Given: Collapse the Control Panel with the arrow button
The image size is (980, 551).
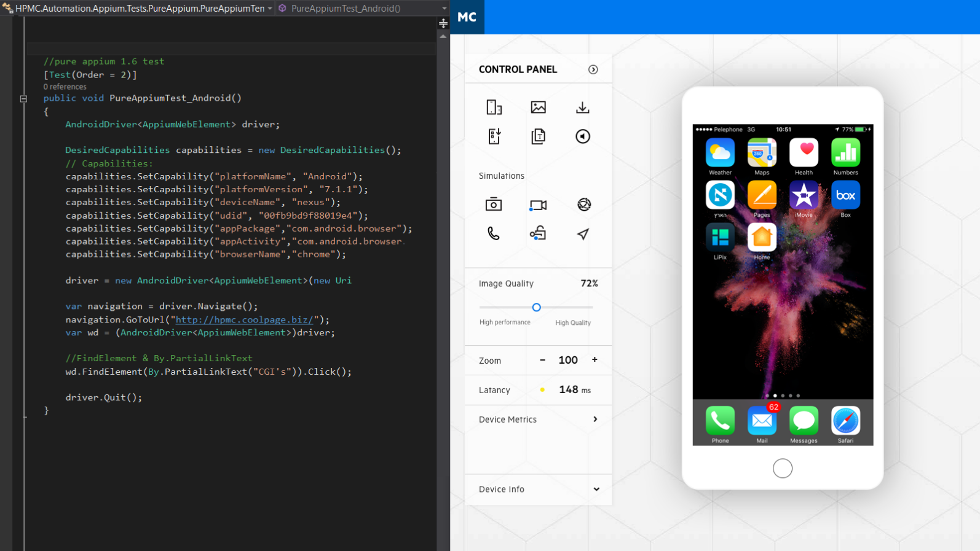Looking at the screenshot, I should click(x=593, y=69).
